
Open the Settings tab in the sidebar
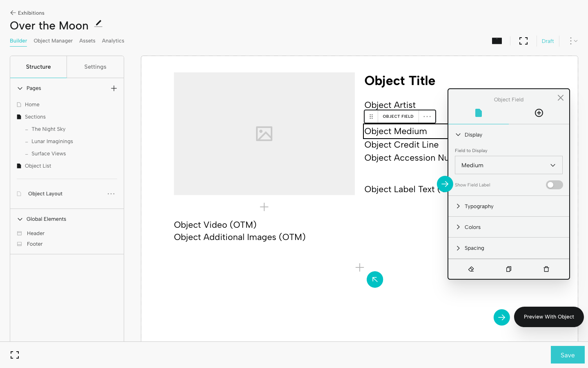click(95, 67)
